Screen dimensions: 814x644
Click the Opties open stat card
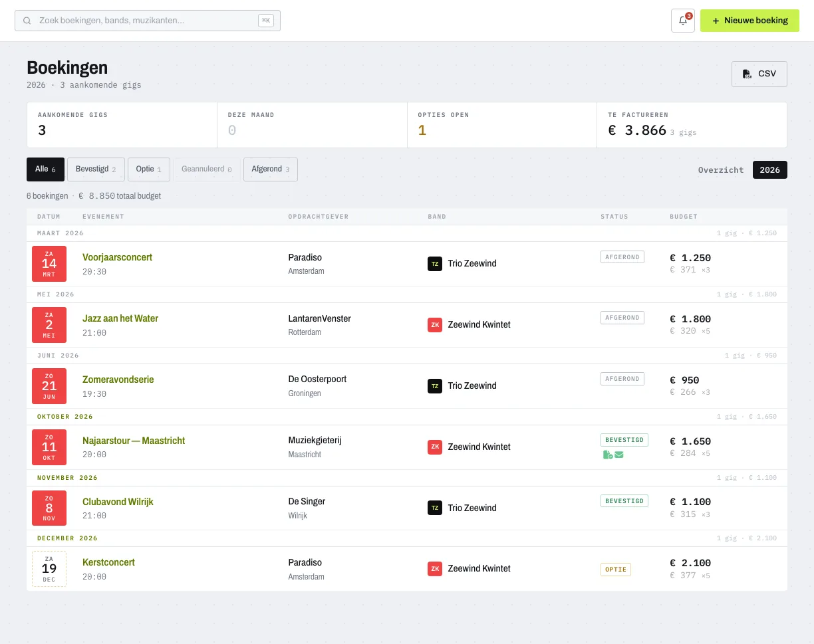[x=502, y=125]
